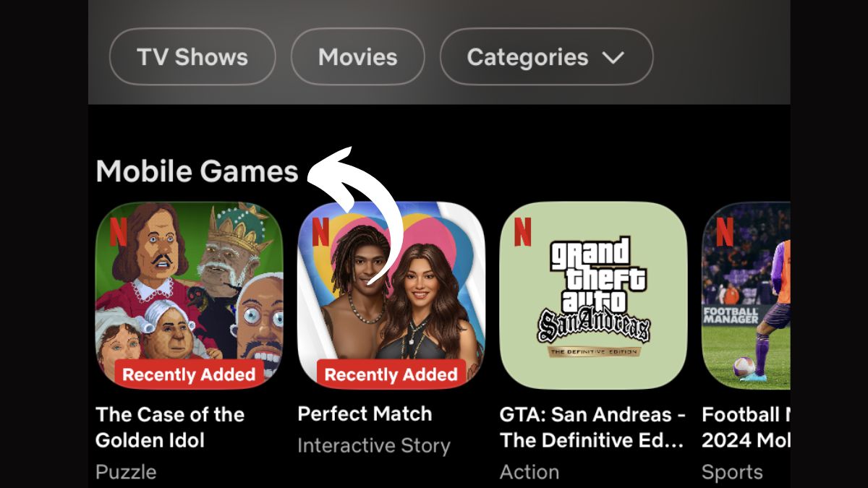The image size is (868, 488).
Task: Open the Categories filter pill
Action: click(546, 56)
